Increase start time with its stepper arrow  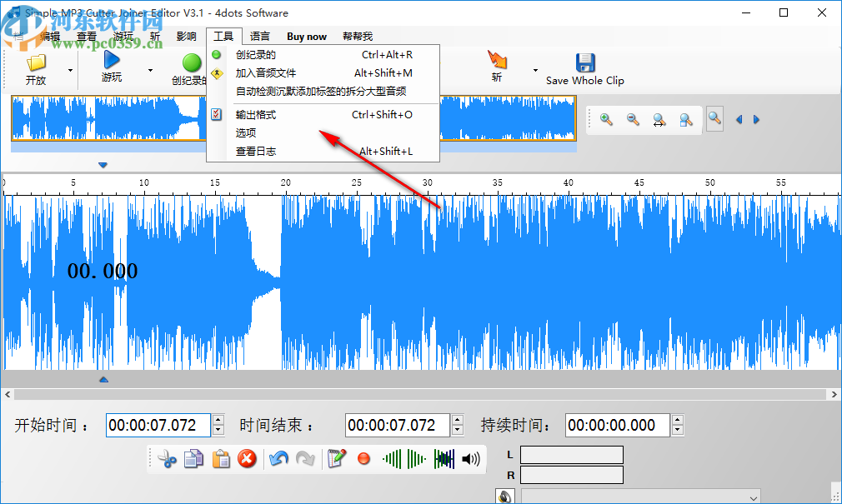click(x=218, y=420)
